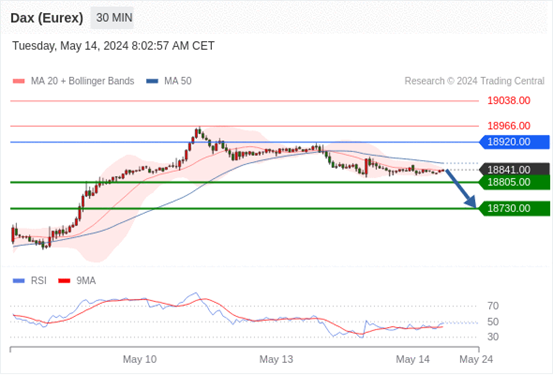553x375 pixels.
Task: Click the Dax (Eurex) chart title
Action: pyautogui.click(x=47, y=18)
